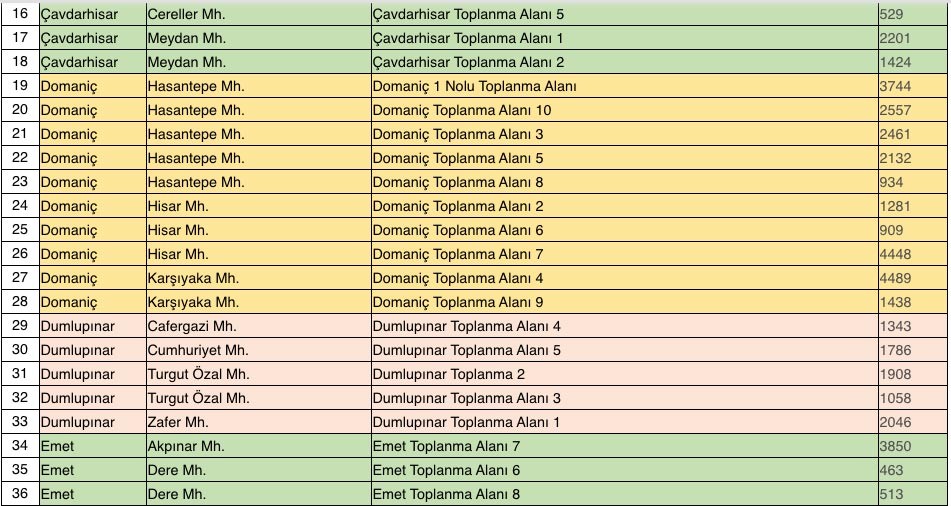Select row header 16

[19, 14]
